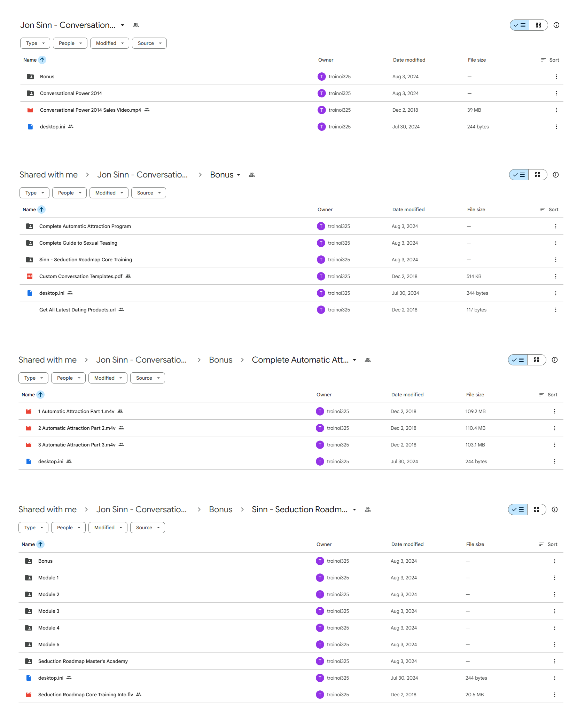The height and width of the screenshot is (728, 585).
Task: Click the folder icon of Sinn - Seduction Roadmap Core Training
Action: pos(30,260)
